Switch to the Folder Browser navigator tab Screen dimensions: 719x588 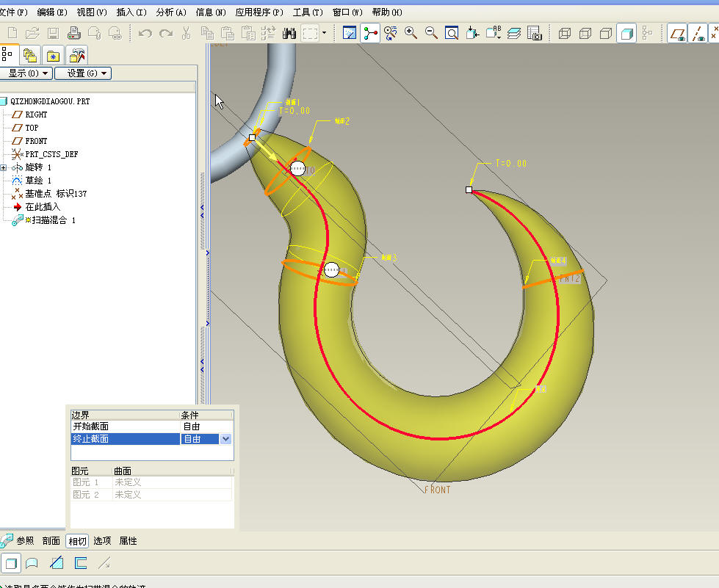30,56
